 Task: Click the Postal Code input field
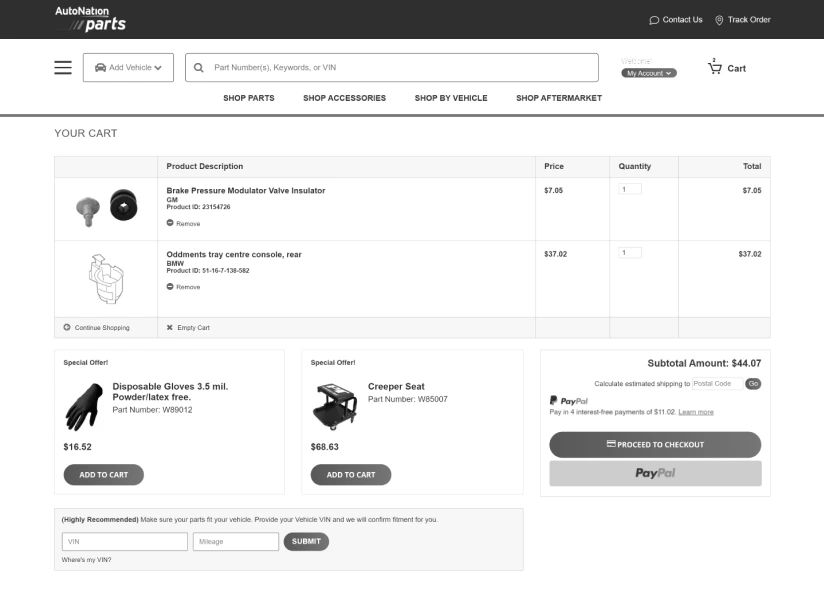717,383
